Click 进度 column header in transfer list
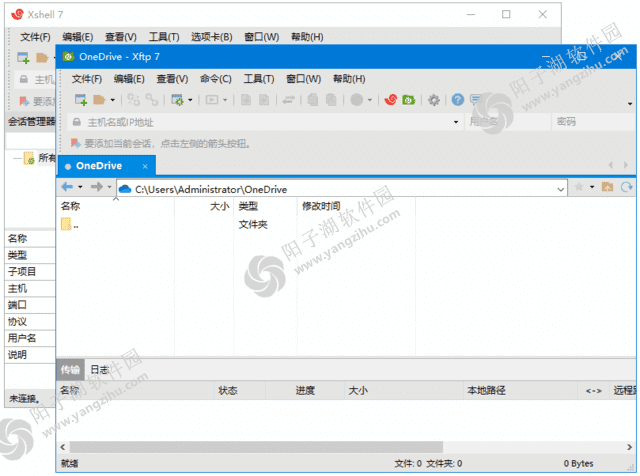The height and width of the screenshot is (476, 640). pyautogui.click(x=305, y=391)
